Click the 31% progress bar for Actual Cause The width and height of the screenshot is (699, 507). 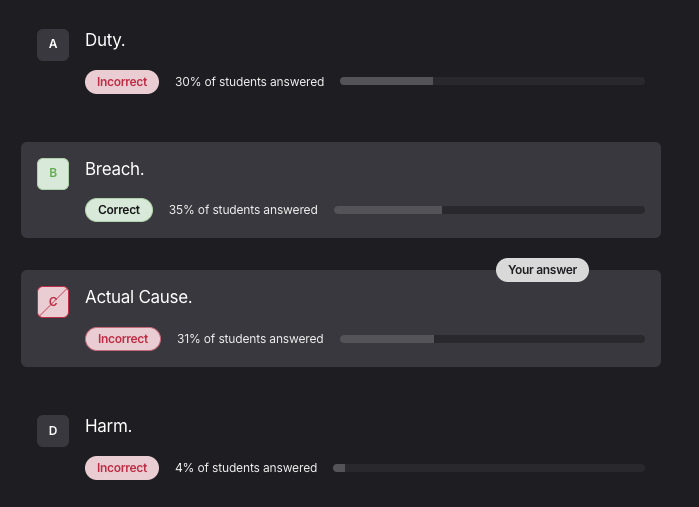point(492,339)
